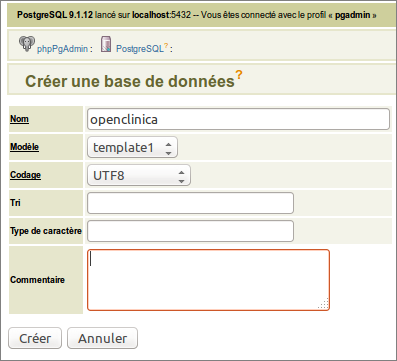Expand the Codage UTF8 dropdown
The width and height of the screenshot is (397, 361).
pos(139,175)
